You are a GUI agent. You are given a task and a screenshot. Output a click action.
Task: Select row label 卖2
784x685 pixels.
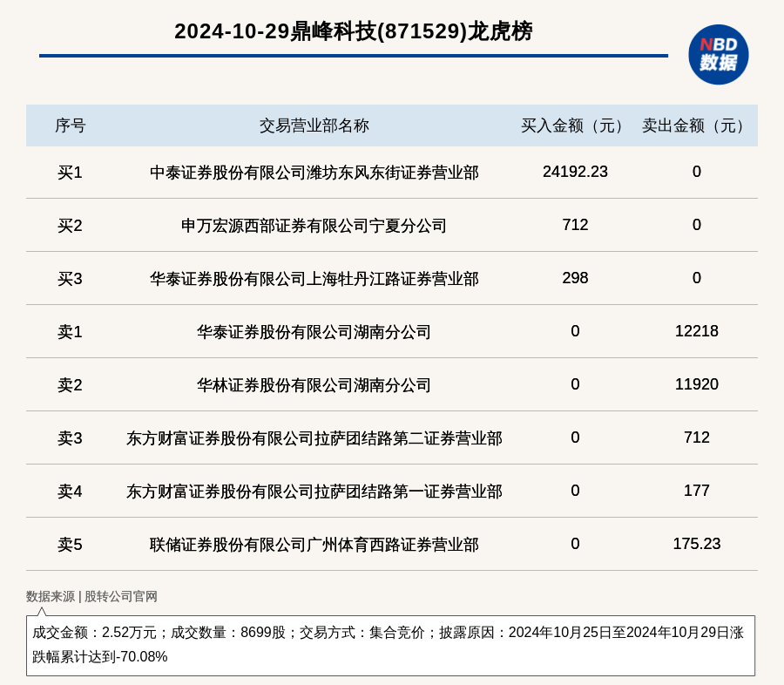[70, 385]
